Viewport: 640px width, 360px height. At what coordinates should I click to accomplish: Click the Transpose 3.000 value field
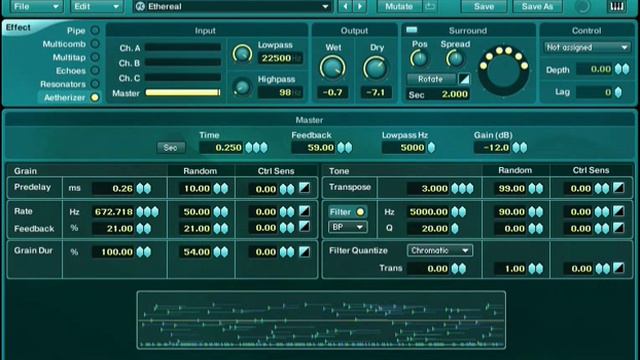click(428, 188)
